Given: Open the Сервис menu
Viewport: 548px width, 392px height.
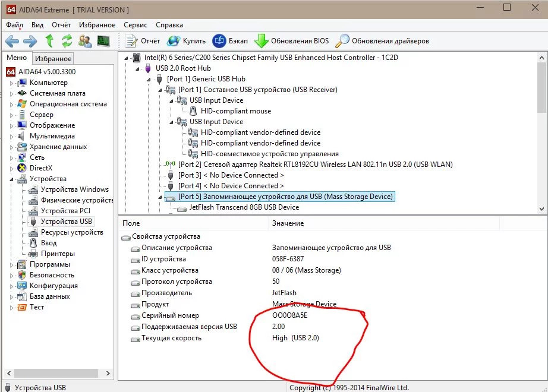Looking at the screenshot, I should pyautogui.click(x=136, y=25).
